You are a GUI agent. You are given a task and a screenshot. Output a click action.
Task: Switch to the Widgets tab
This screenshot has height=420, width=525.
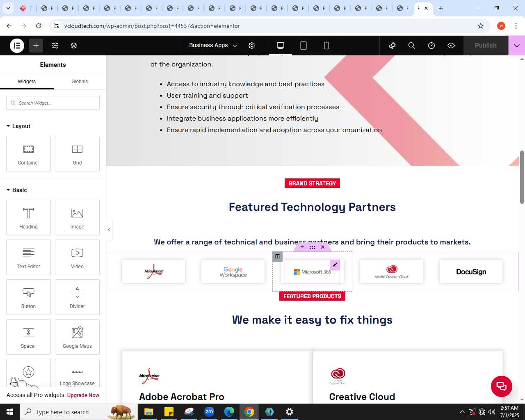(27, 82)
